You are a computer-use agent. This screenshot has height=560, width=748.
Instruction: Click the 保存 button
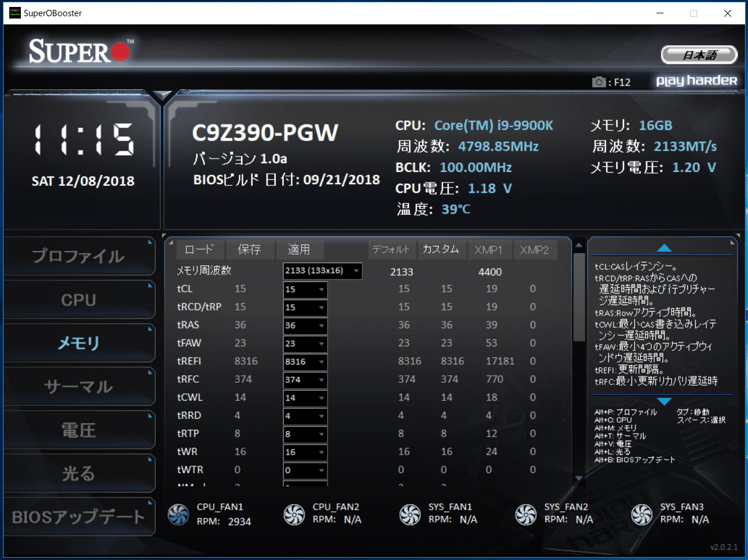click(249, 250)
